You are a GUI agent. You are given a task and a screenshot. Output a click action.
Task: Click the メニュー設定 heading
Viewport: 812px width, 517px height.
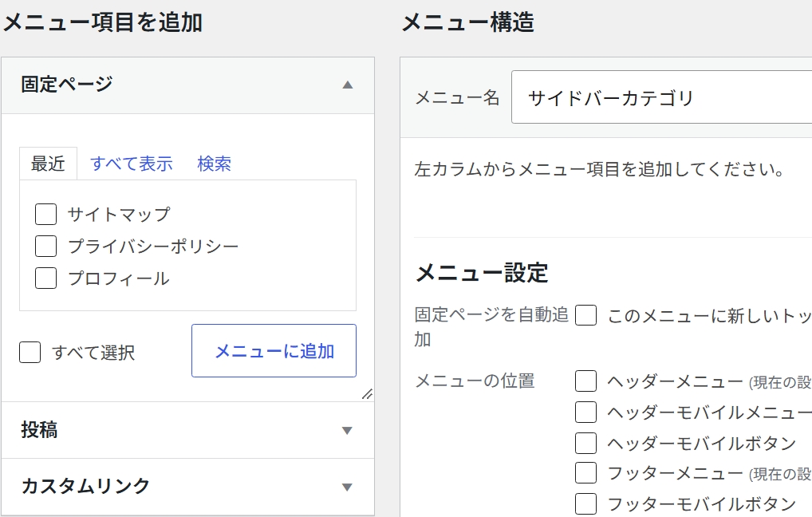482,273
